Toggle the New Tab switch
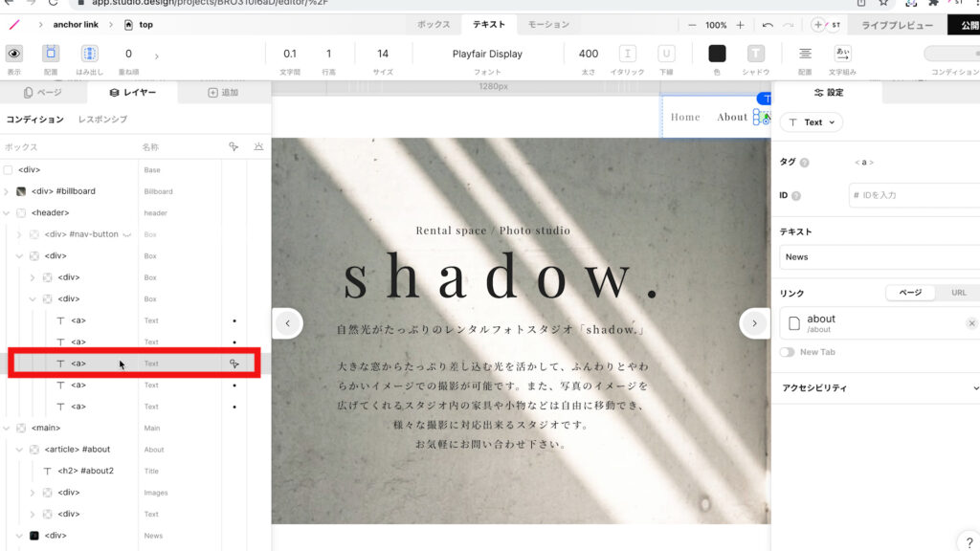Image resolution: width=980 pixels, height=551 pixels. coord(787,352)
